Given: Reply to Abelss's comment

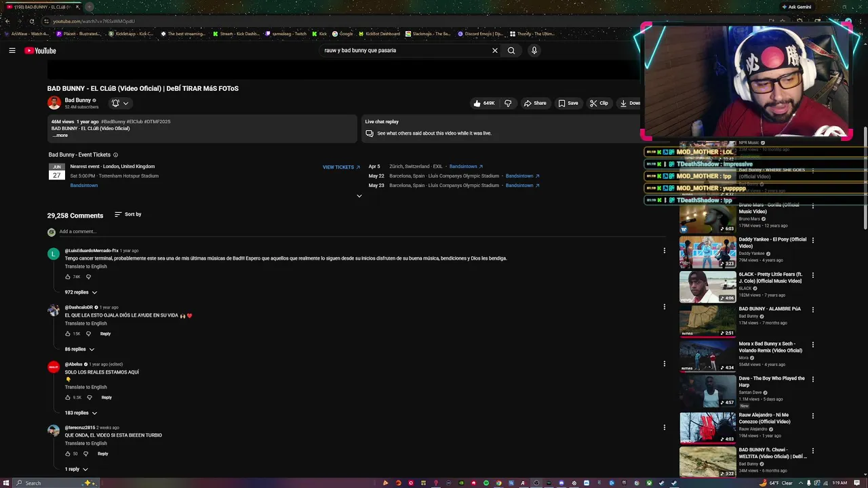Looking at the screenshot, I should coord(106,397).
